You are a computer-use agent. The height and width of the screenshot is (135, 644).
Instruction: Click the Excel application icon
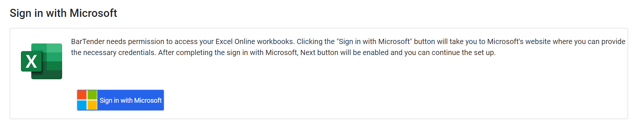coord(42,61)
